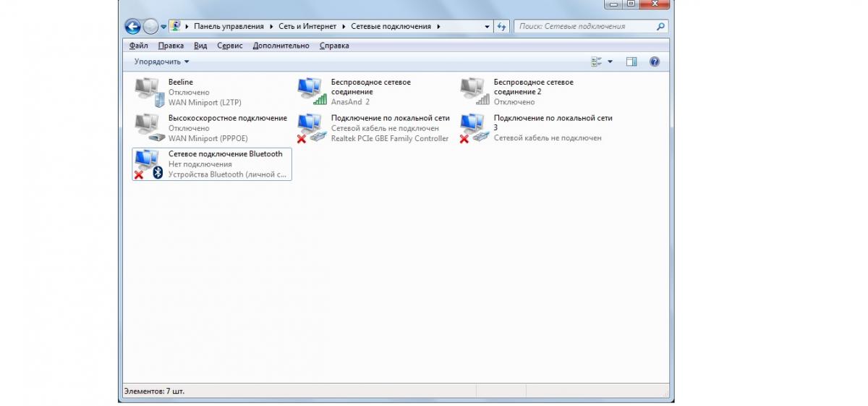Click the magnifier search icon
Screen dimensions: 868x406
[660, 26]
